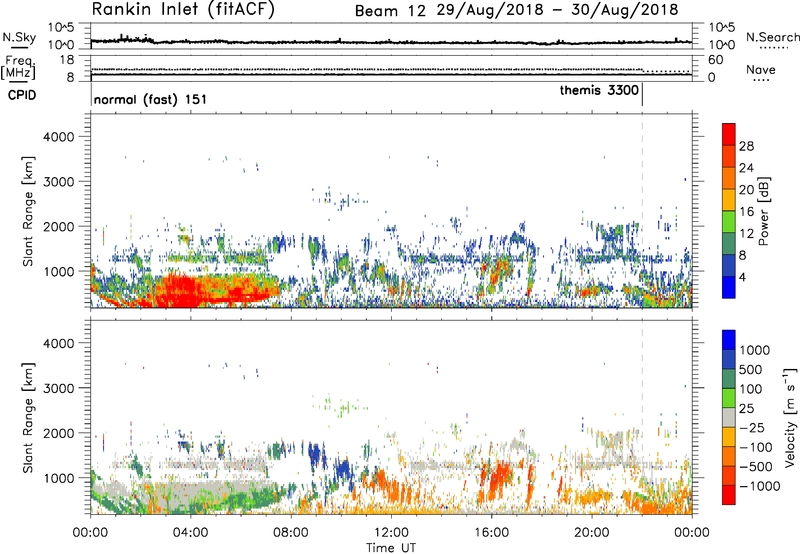Image resolution: width=800 pixels, height=554 pixels.
Task: Click the date range '29/Aug/2018 - 30/Aug/2018'
Action: click(558, 10)
